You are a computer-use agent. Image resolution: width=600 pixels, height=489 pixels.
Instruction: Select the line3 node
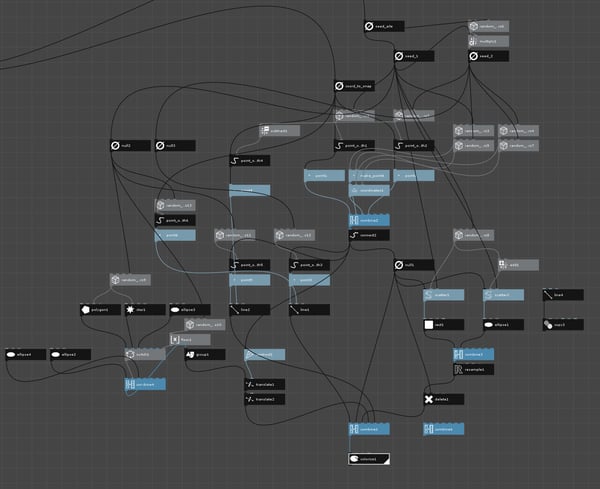tap(563, 295)
